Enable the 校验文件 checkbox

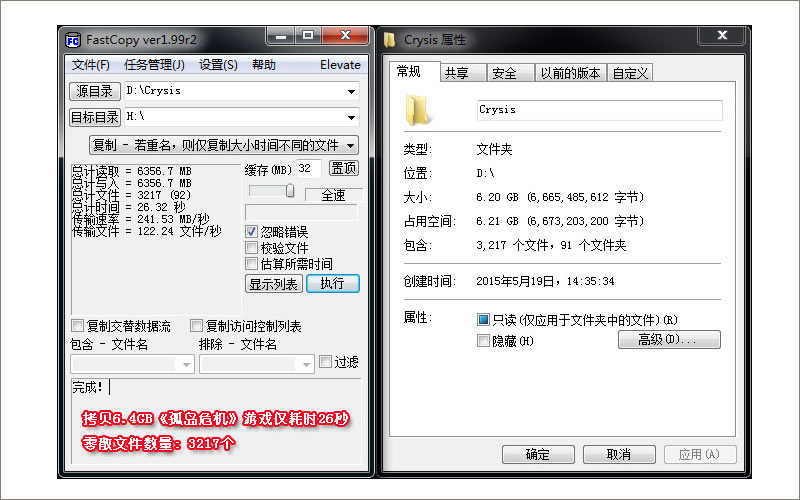coord(252,248)
